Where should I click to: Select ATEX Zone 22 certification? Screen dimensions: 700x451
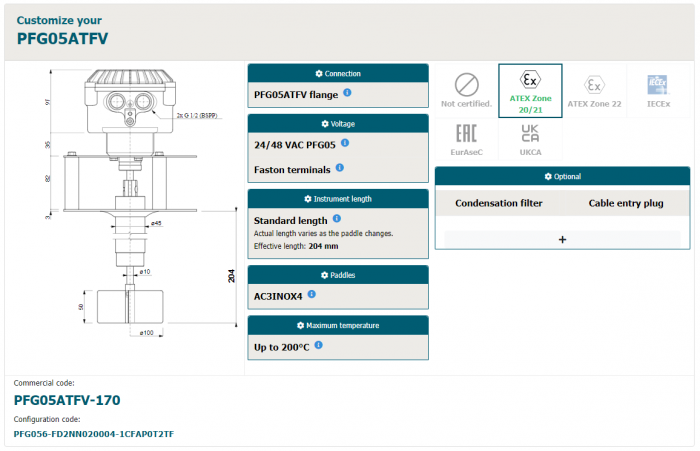tap(594, 90)
